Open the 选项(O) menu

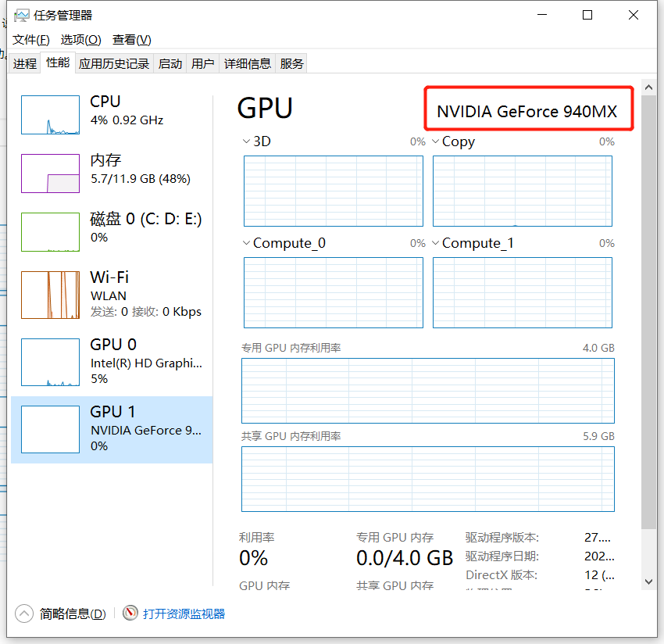point(81,40)
